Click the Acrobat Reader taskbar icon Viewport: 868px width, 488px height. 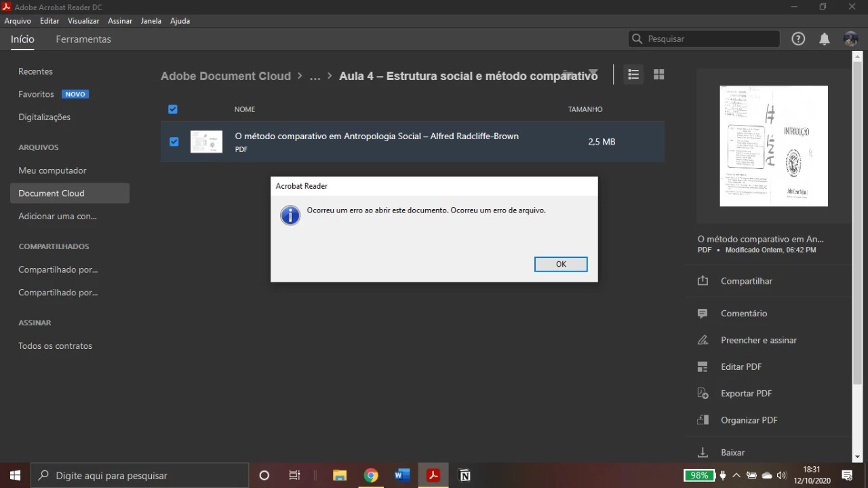(x=433, y=476)
